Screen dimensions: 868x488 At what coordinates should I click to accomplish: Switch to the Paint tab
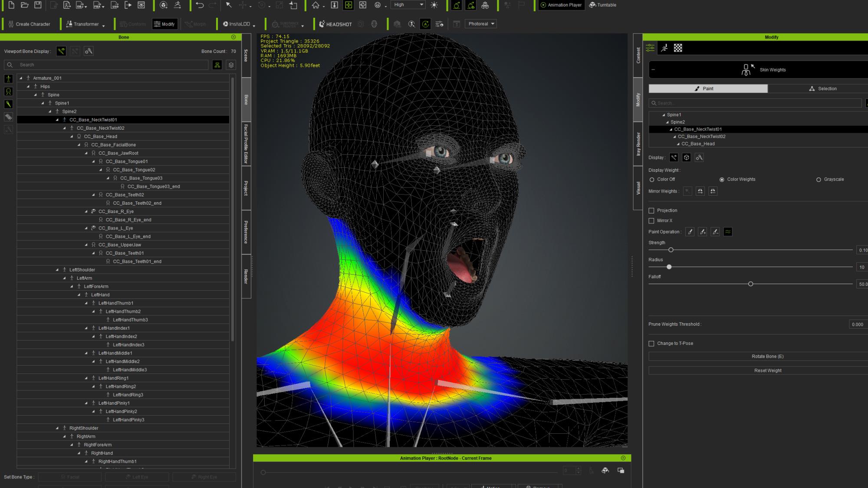708,88
